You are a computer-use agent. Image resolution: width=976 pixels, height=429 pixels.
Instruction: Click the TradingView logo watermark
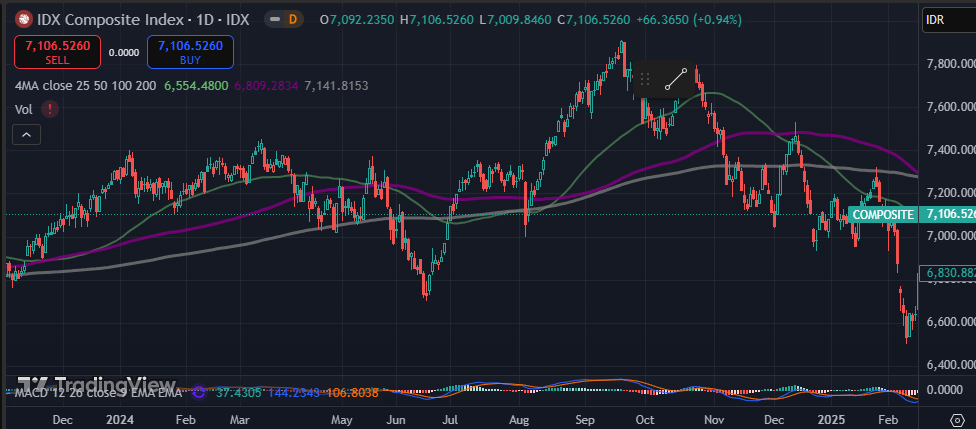tap(95, 385)
